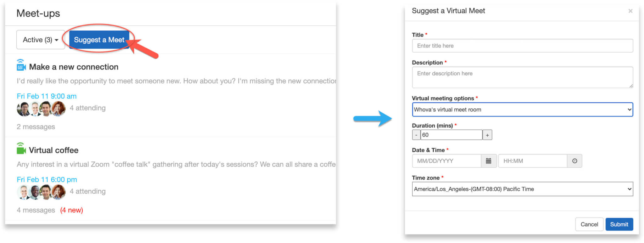
Task: Click into the Title input field
Action: click(x=522, y=46)
